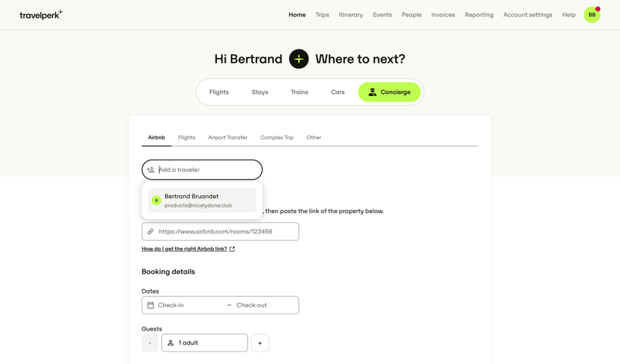Click the Airbnb link input field
This screenshot has width=620, height=364.
[x=220, y=232]
